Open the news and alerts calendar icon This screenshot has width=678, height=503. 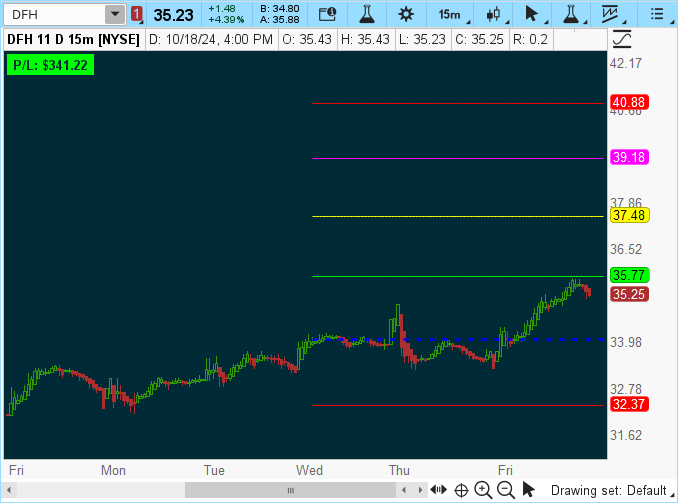pyautogui.click(x=327, y=14)
